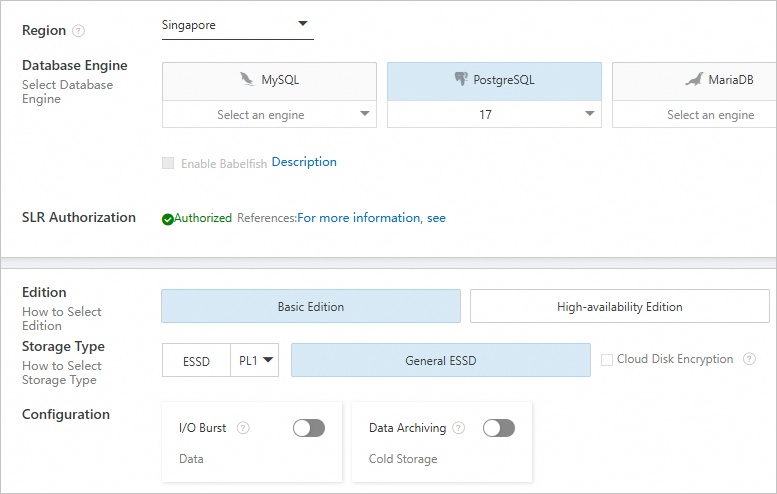Open the Singapore region dropdown
The width and height of the screenshot is (777, 494).
pos(238,25)
